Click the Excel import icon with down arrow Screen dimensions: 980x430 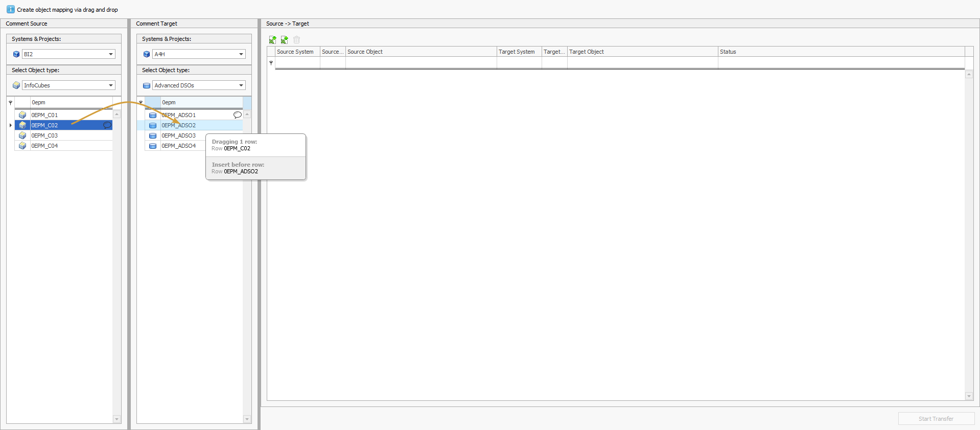tap(273, 40)
